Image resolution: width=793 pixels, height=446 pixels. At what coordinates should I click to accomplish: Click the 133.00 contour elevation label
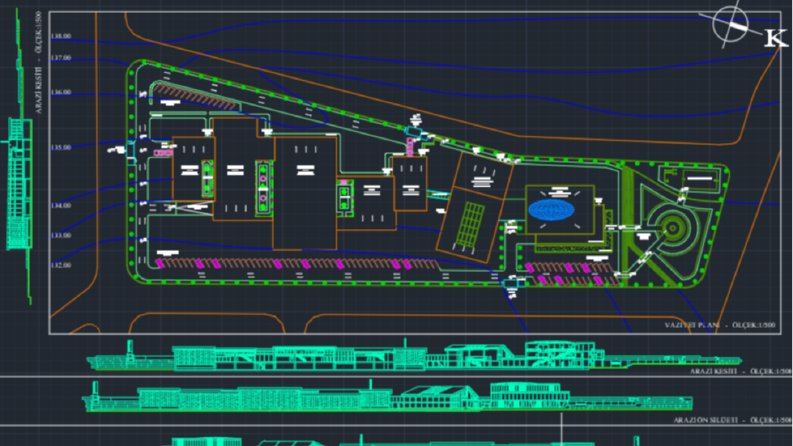61,236
